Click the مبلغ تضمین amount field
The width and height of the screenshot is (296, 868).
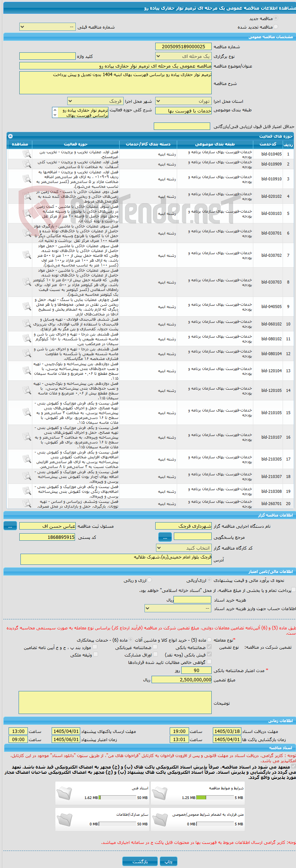182,679
